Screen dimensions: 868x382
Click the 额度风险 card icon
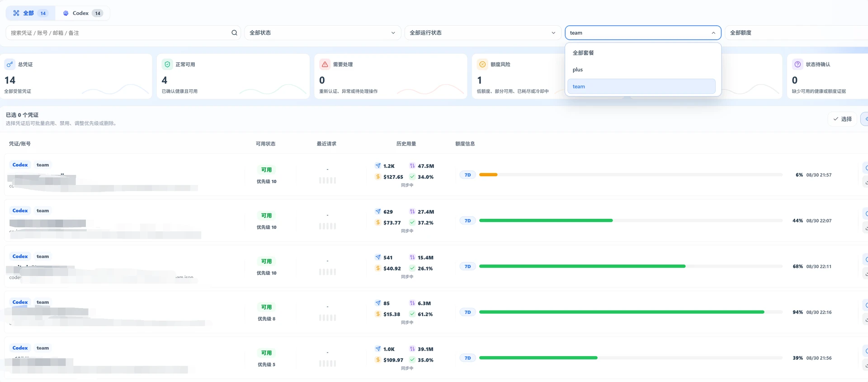482,64
